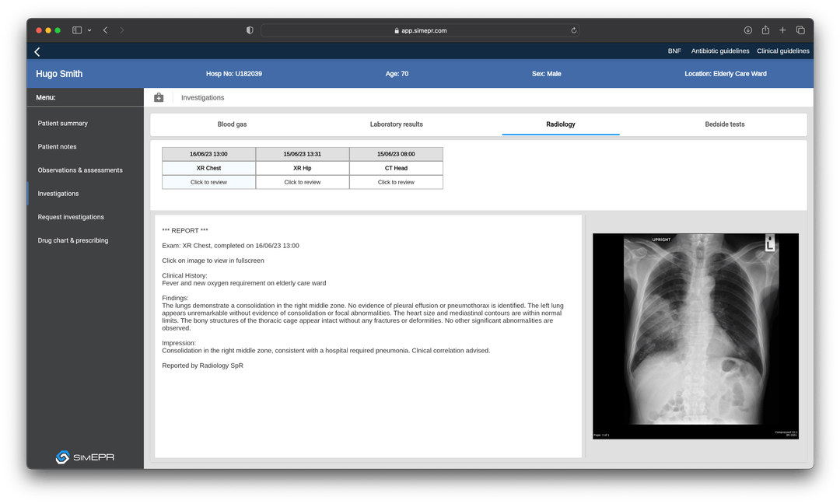Click the 16/06/23 13:00 date header
840x504 pixels.
(209, 154)
